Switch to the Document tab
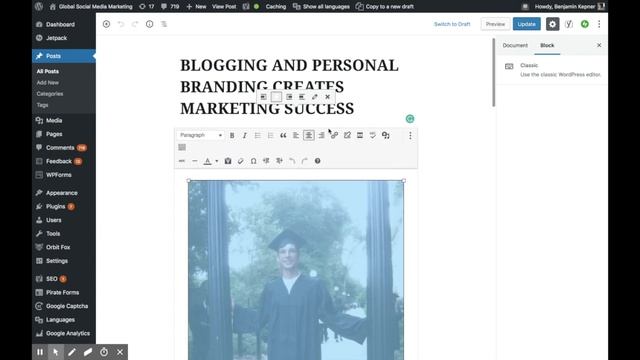640x360 pixels. 515,45
